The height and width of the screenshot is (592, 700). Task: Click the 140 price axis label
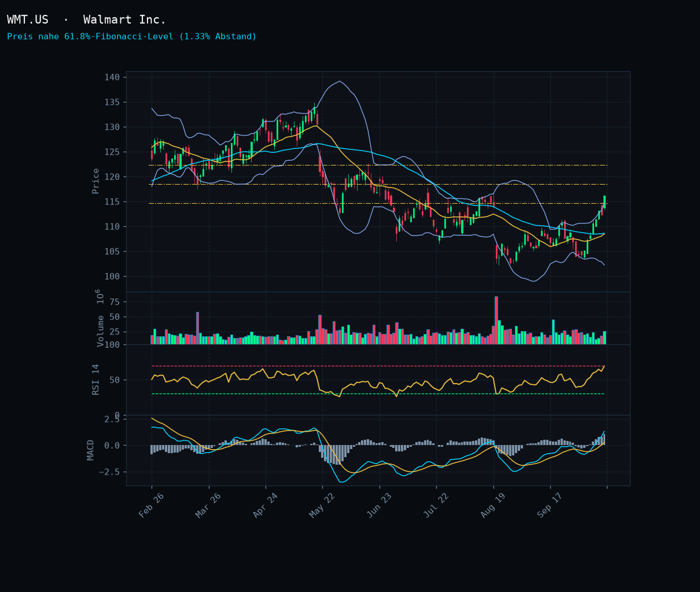112,78
